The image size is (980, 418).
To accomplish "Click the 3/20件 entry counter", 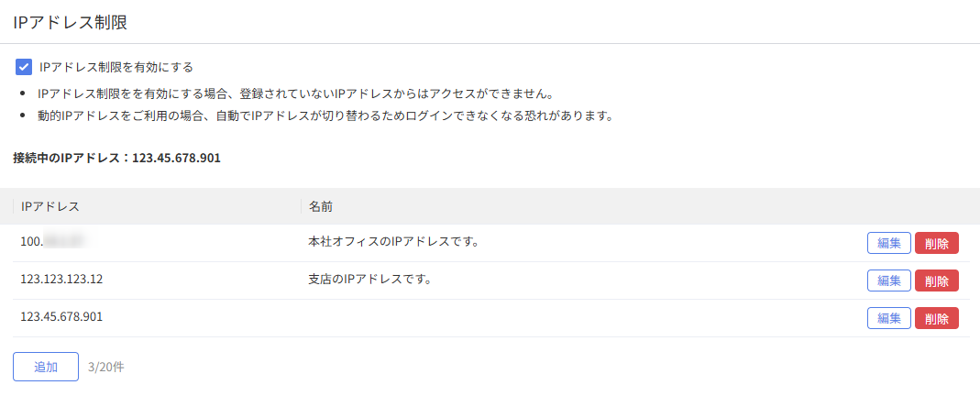I will click(x=106, y=367).
